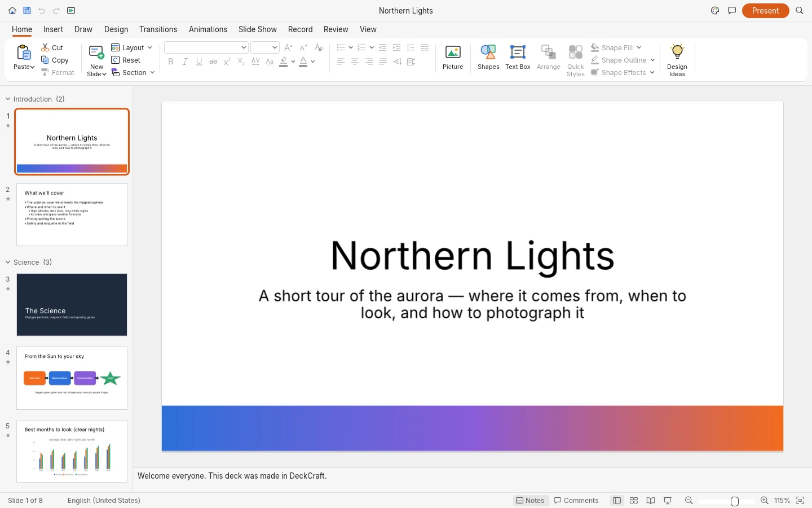Open Design Ideas
Viewport: 812px width, 508px height.
point(677,60)
